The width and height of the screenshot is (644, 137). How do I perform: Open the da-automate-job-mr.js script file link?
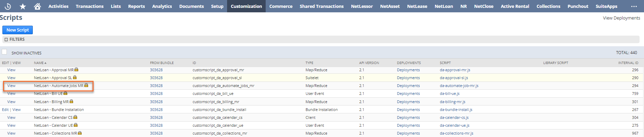click(x=459, y=86)
